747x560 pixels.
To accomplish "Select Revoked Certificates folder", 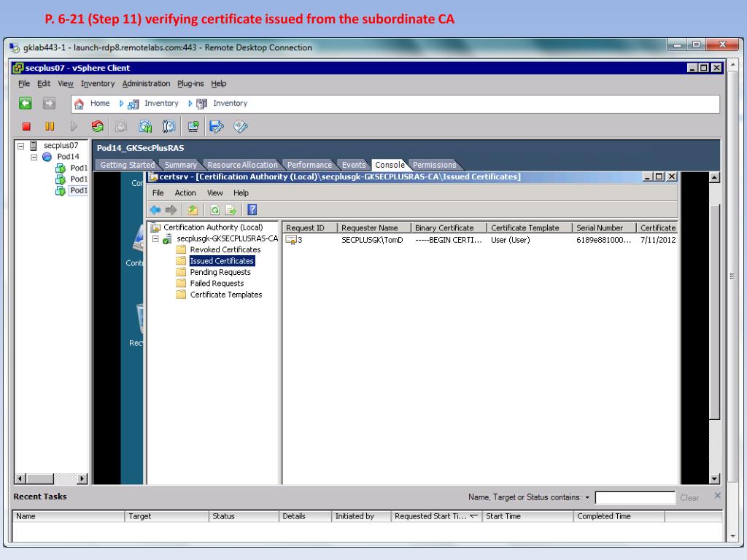I will coord(225,249).
